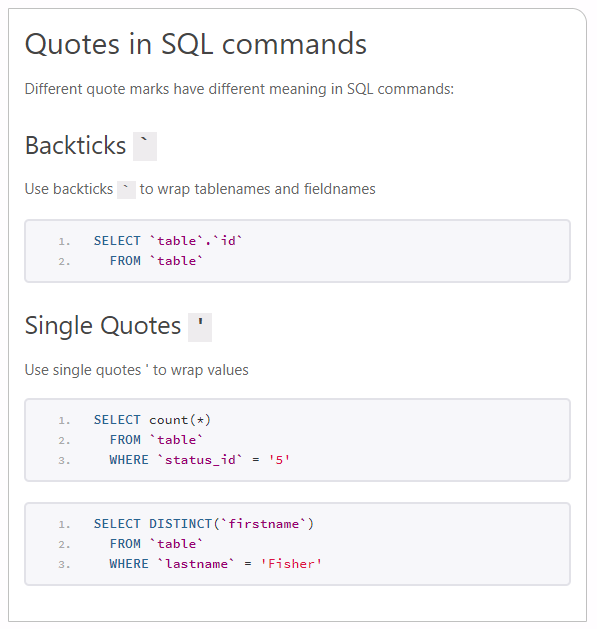
Task: Click line number 2 of the first code block
Action: [x=64, y=262]
